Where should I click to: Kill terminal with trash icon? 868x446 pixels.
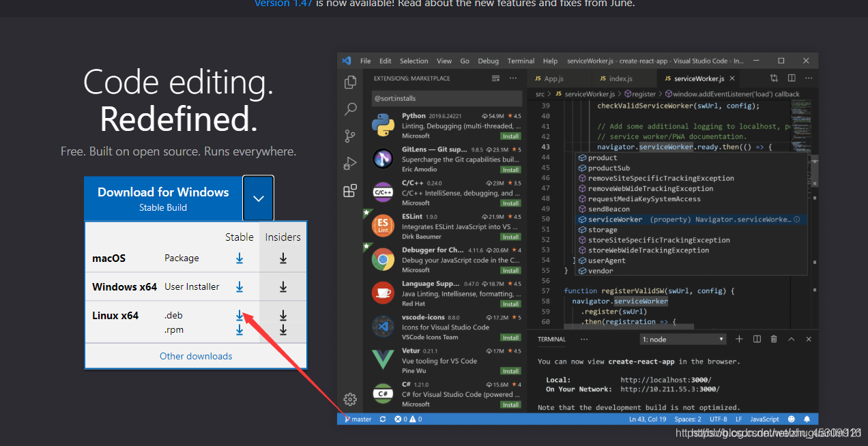pos(774,339)
